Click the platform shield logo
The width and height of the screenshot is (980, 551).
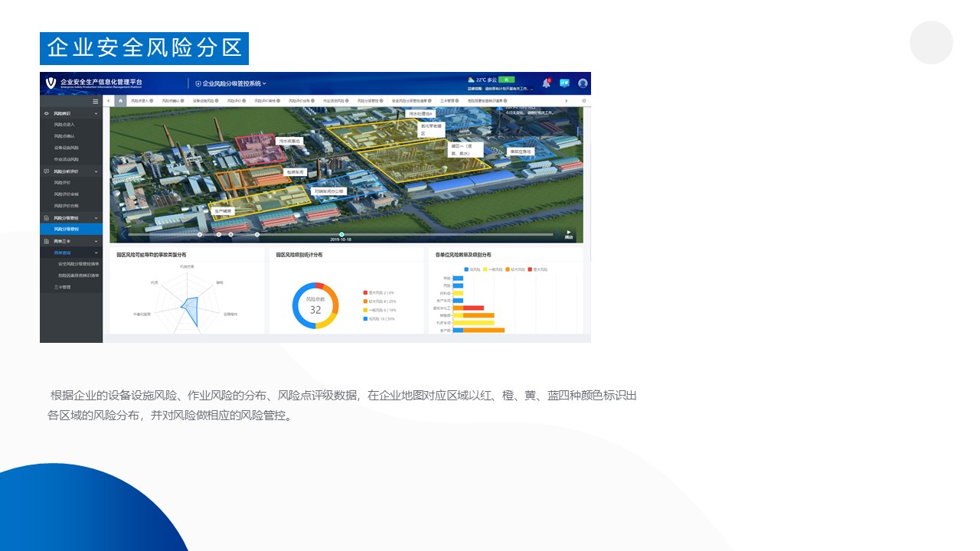click(51, 83)
